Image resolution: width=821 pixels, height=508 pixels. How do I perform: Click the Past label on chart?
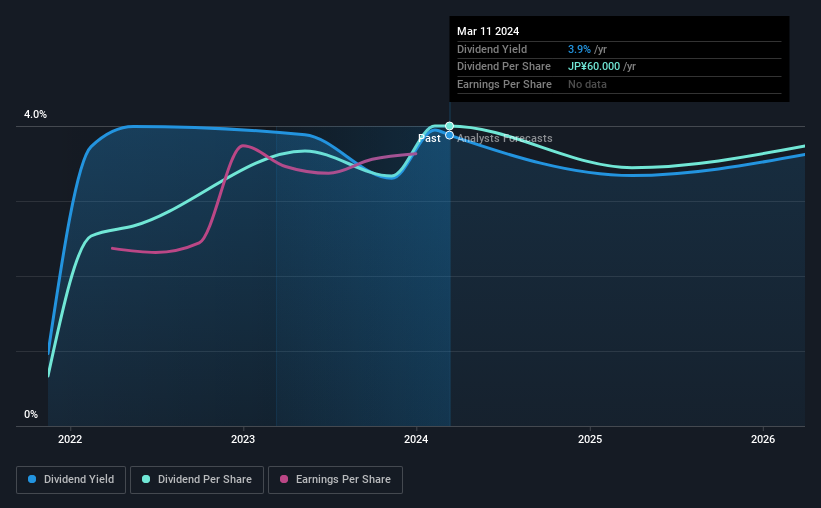click(x=429, y=138)
